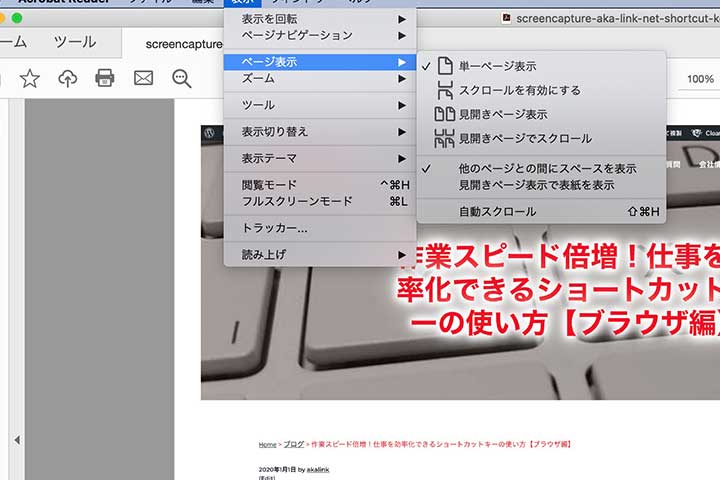Expand 表示切り替え submenu

(320, 132)
